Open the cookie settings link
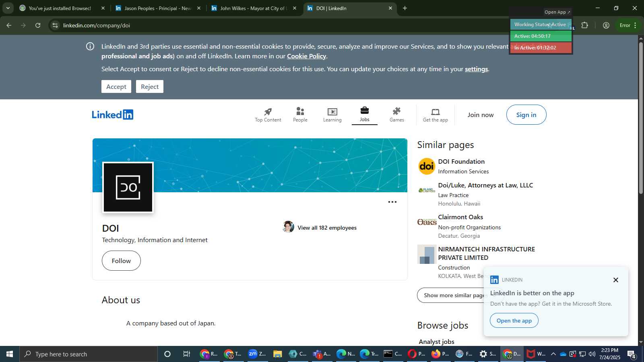The image size is (644, 362). [x=476, y=69]
